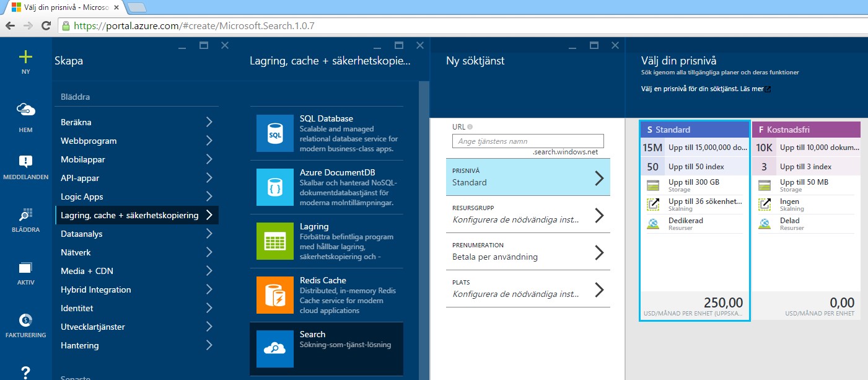Open the MEDDELANDEN notifications icon

[25, 162]
